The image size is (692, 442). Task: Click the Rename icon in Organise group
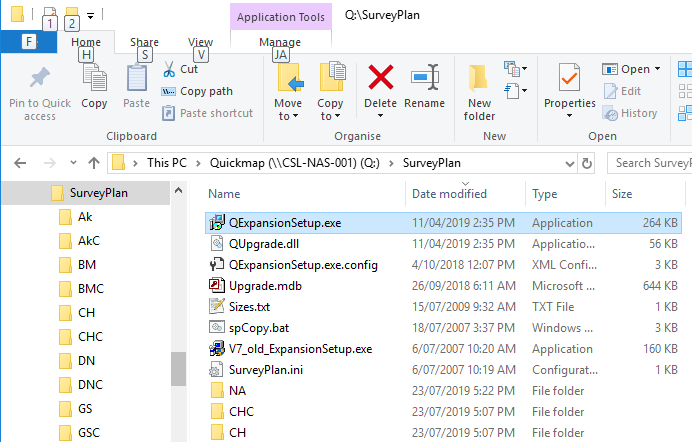[x=425, y=78]
